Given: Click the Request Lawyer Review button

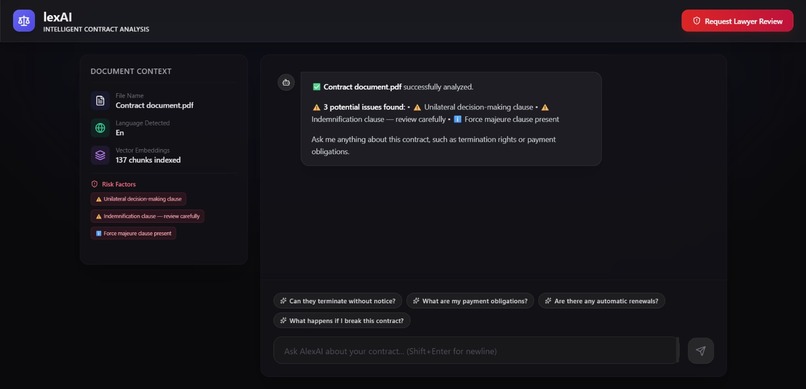Looking at the screenshot, I should pos(737,21).
